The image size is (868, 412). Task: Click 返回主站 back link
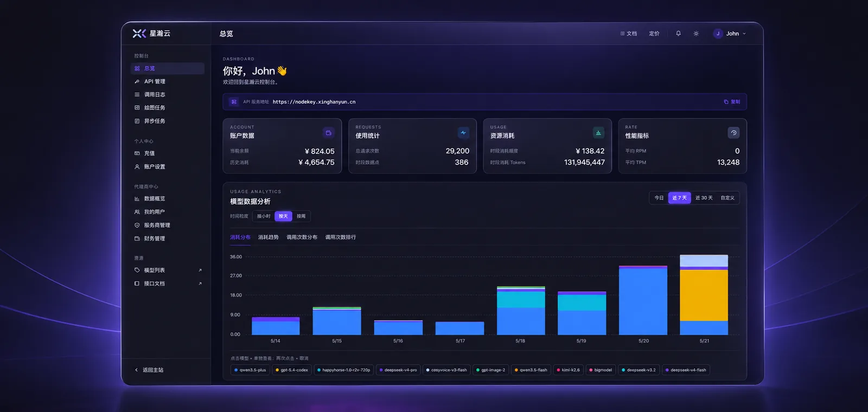point(149,370)
